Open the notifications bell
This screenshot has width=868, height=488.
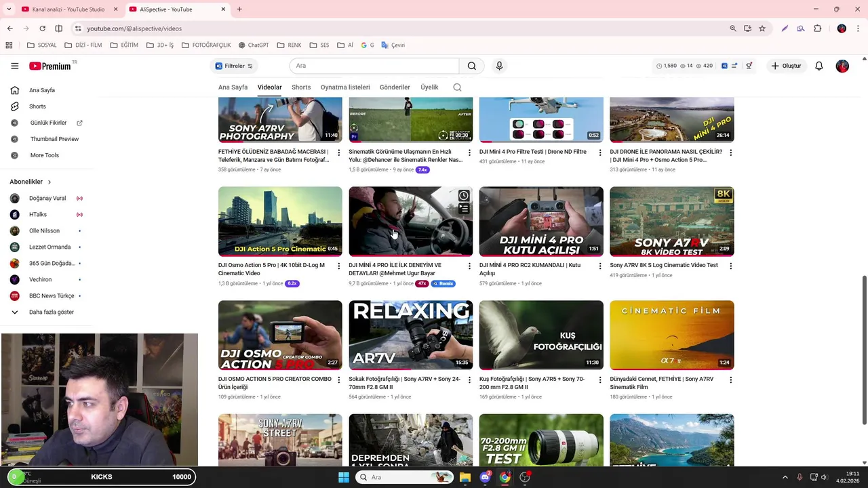click(x=818, y=66)
